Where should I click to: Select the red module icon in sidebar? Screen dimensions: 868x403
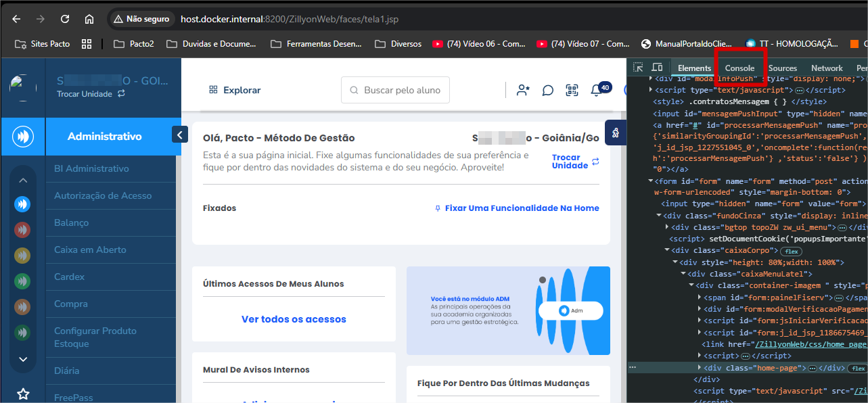(x=22, y=230)
